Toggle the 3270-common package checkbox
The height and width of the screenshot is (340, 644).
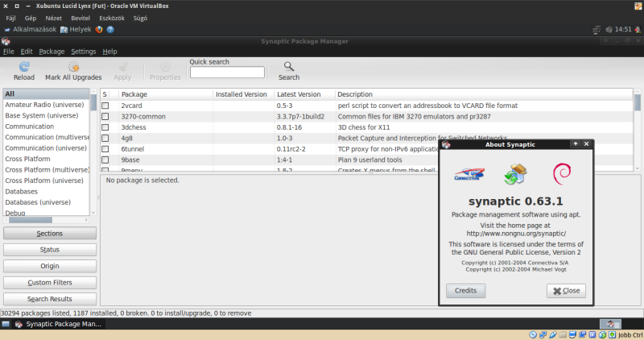[x=105, y=117]
